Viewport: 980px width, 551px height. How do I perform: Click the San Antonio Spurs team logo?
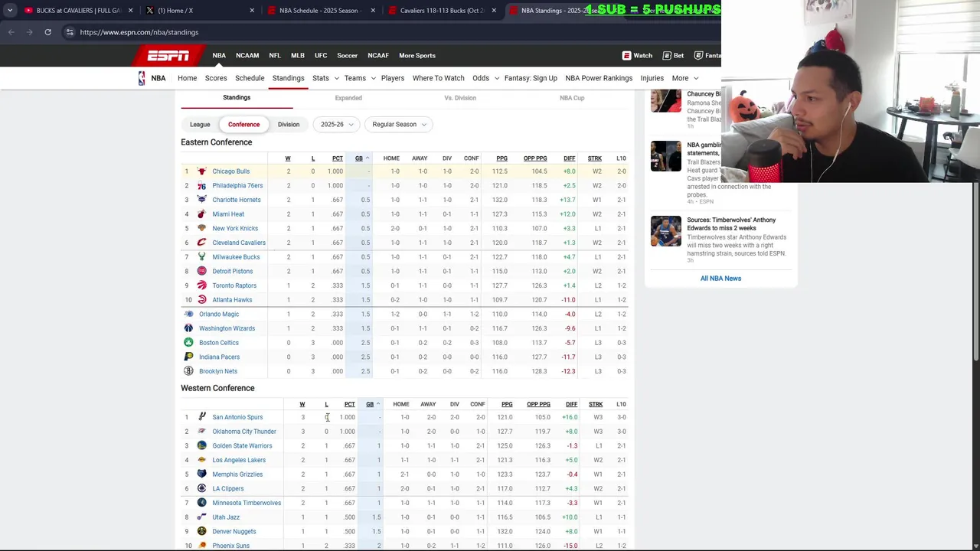pyautogui.click(x=201, y=417)
